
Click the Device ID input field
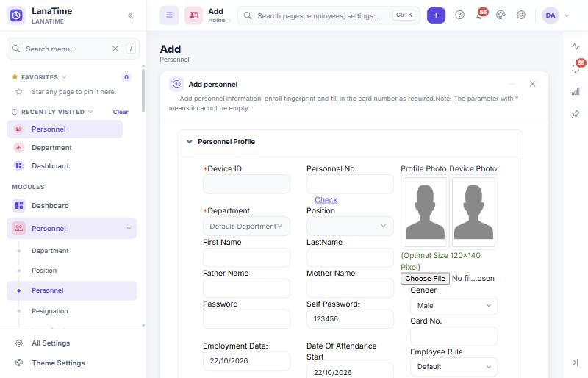click(x=246, y=185)
